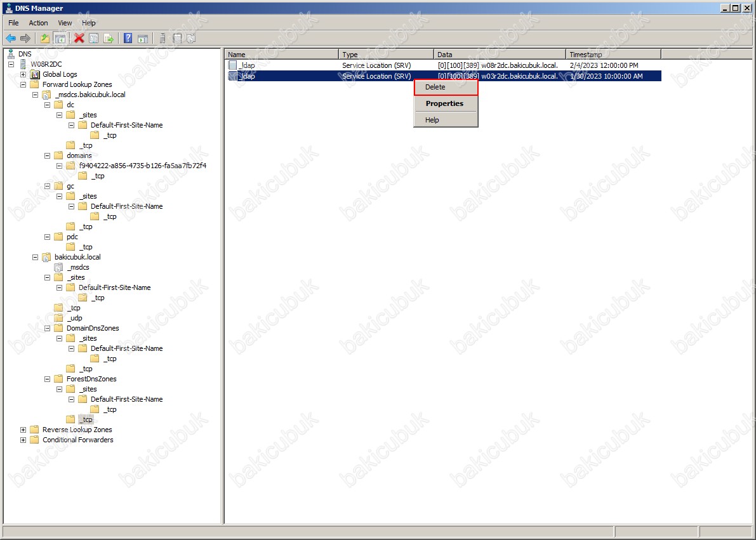This screenshot has height=540, width=756.
Task: Collapse the Forward Lookup Zones node
Action: (23, 84)
